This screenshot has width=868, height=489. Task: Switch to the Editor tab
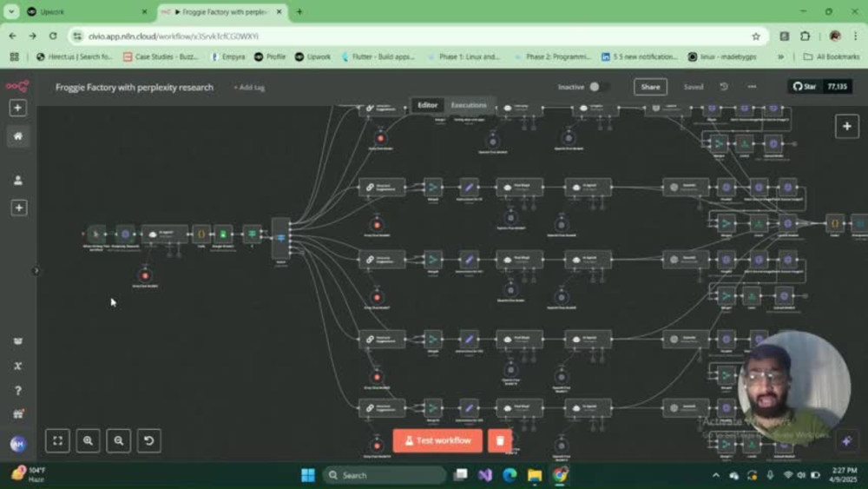point(427,105)
